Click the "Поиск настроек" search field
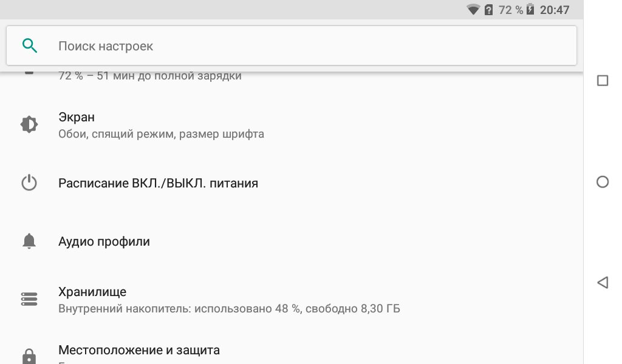The image size is (622, 364). pos(292,46)
